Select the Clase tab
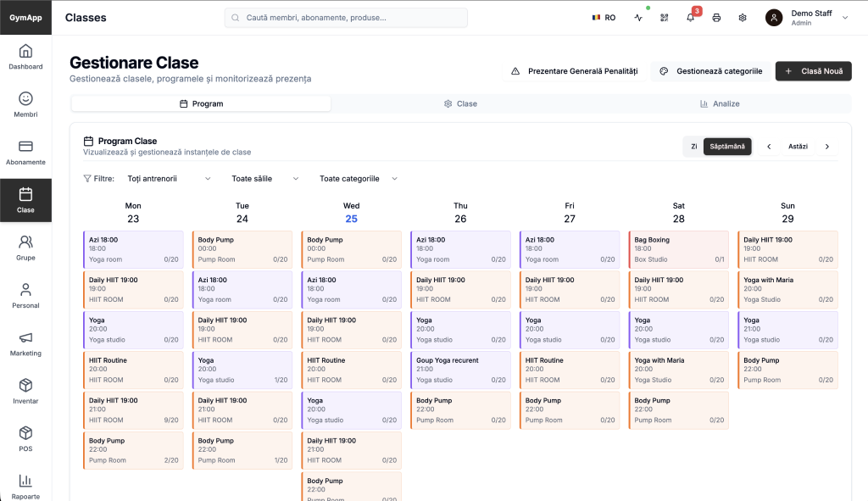 point(460,103)
